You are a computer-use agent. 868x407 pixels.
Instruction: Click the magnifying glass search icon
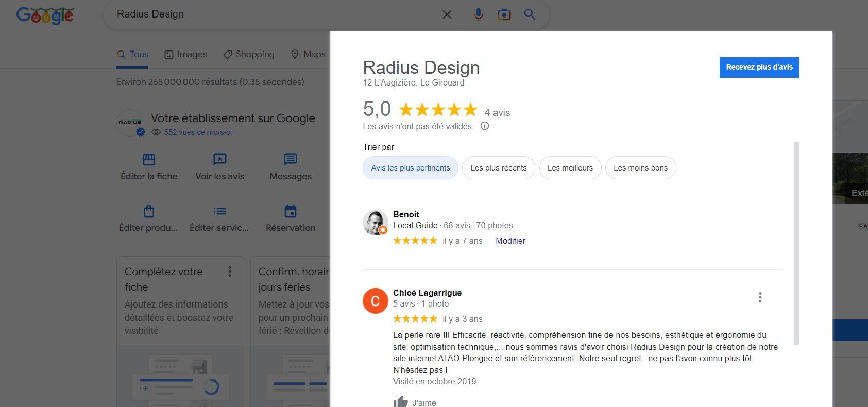[x=530, y=14]
